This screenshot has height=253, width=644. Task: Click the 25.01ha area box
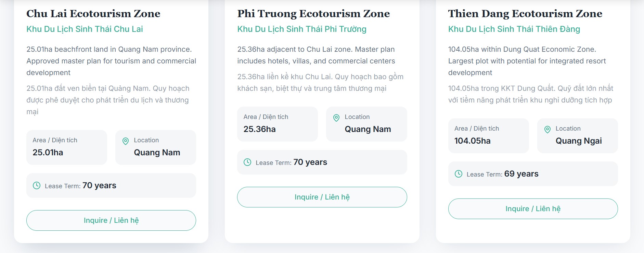(67, 147)
